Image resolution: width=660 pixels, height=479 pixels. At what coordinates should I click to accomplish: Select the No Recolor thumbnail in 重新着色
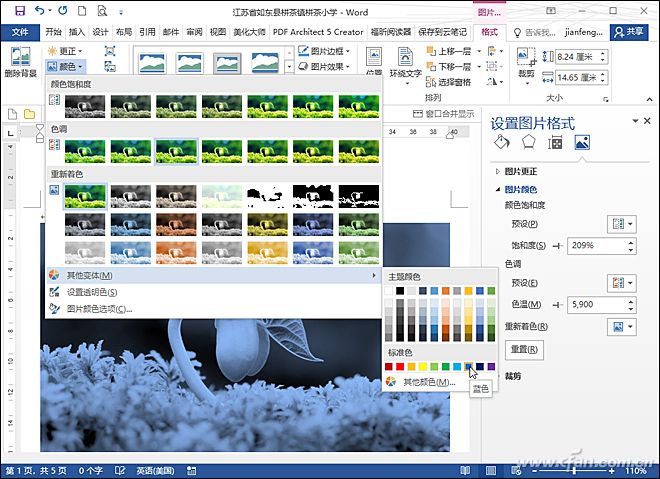[x=85, y=196]
